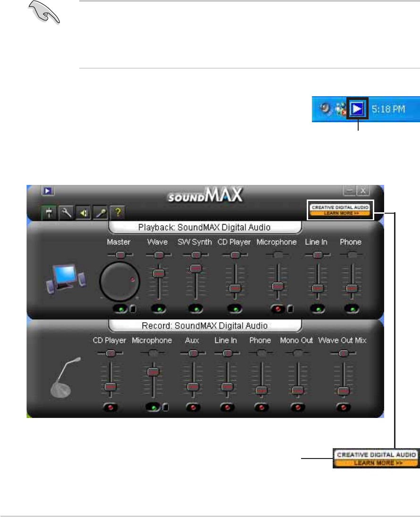Open the help question mark icon
Viewport: 420px width, 517px height.
point(118,213)
